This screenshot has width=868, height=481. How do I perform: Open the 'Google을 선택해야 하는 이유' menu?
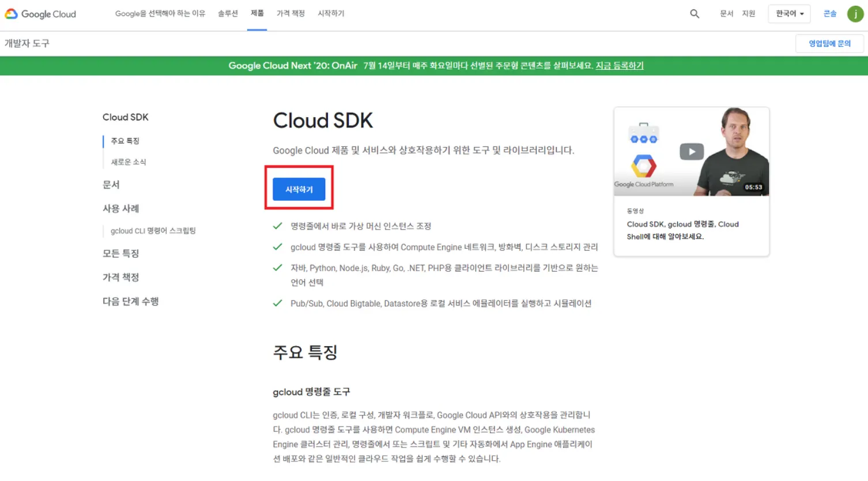pyautogui.click(x=160, y=13)
